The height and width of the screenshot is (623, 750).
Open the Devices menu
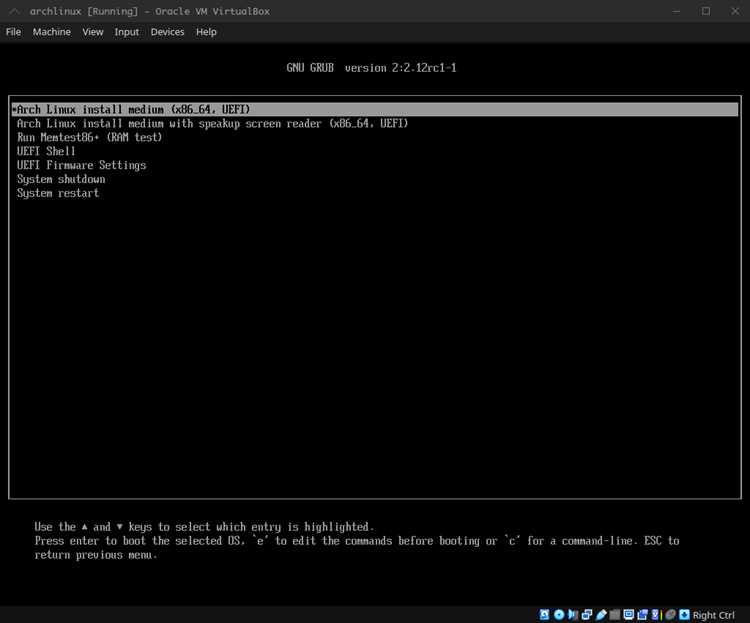point(167,32)
